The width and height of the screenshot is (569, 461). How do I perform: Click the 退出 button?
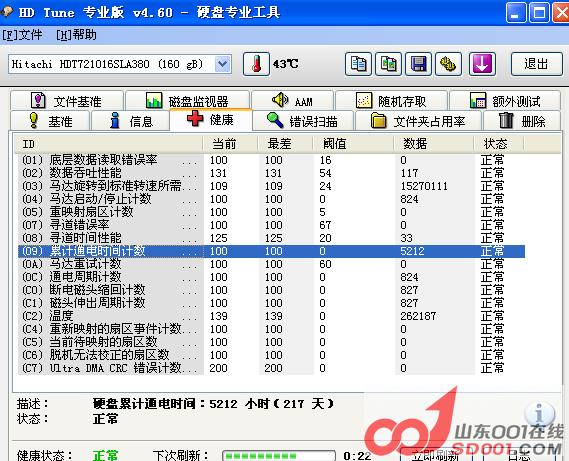536,64
